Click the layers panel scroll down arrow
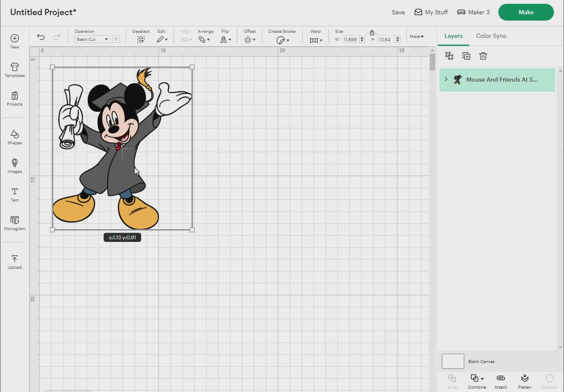Screen dimensions: 564x392 tap(560, 347)
